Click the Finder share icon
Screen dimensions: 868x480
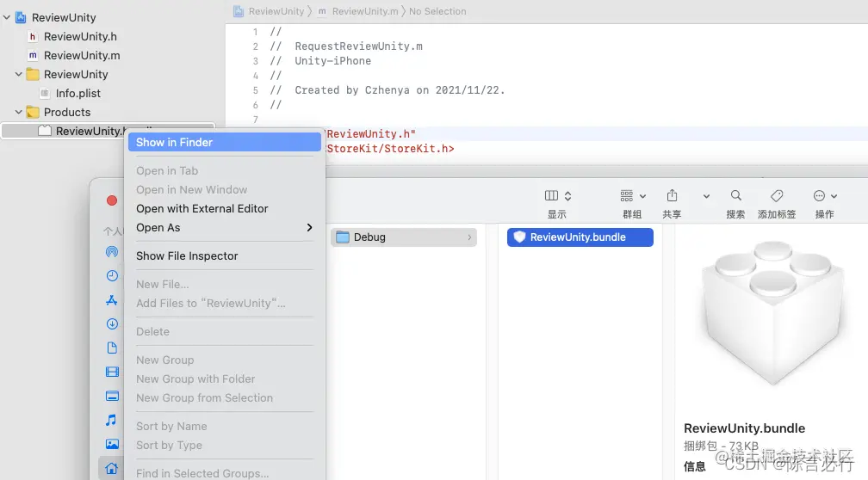click(672, 195)
